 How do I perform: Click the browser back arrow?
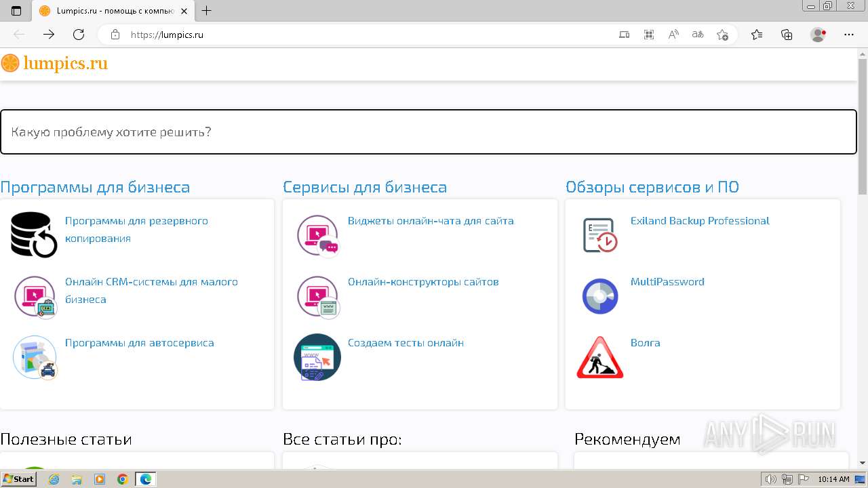tap(19, 35)
